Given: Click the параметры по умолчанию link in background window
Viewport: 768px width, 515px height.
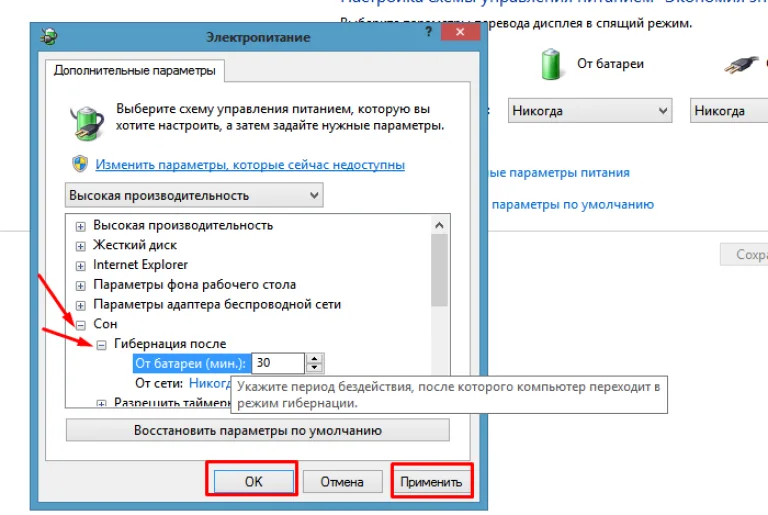Looking at the screenshot, I should click(x=573, y=204).
